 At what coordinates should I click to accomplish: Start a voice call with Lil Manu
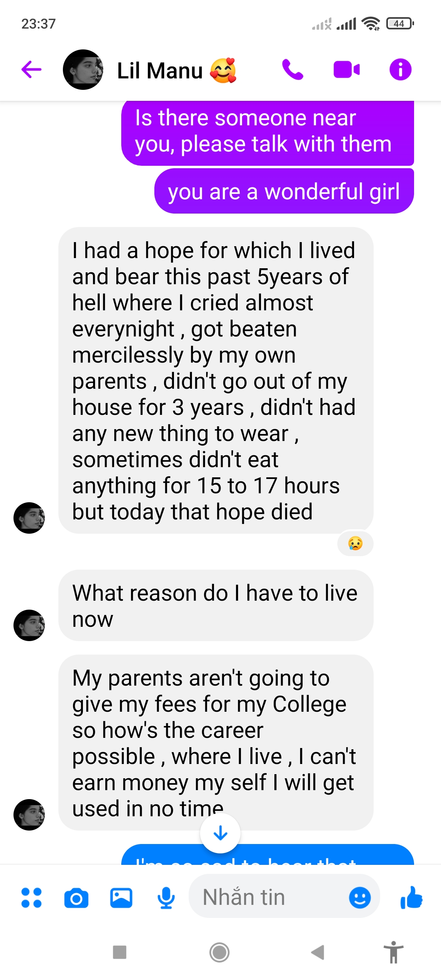[292, 69]
